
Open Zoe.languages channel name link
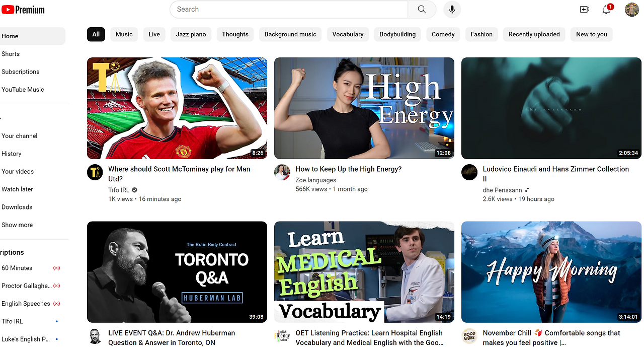(x=316, y=180)
